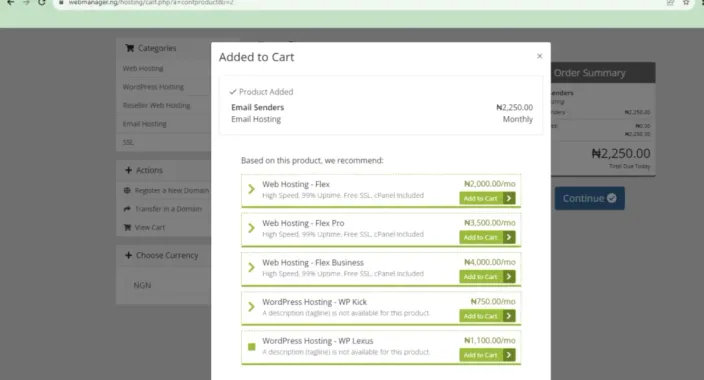This screenshot has width=704, height=380.
Task: Expand the Choose Currency panel
Action: point(163,255)
